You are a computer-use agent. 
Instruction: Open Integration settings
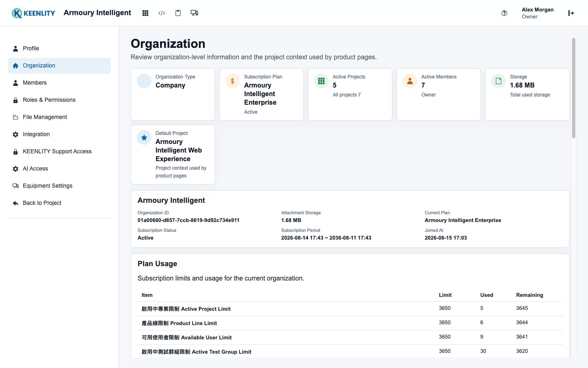coord(59,135)
